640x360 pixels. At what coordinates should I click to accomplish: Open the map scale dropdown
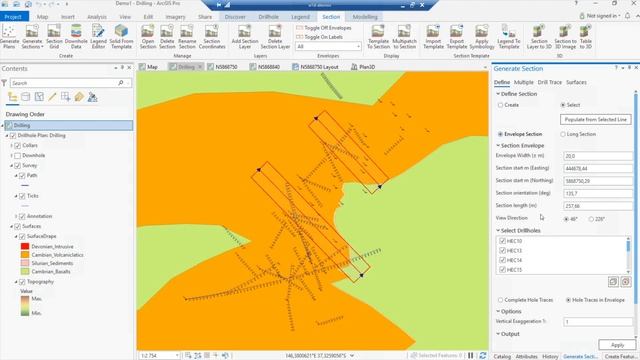coord(177,356)
